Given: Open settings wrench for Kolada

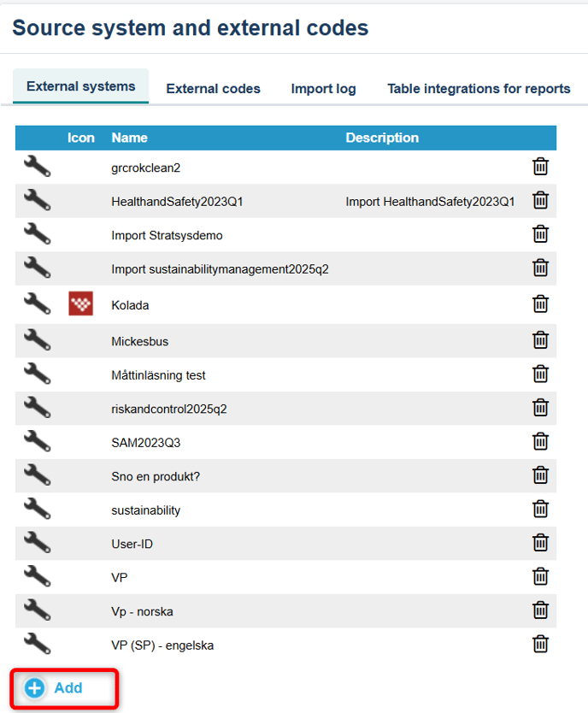Looking at the screenshot, I should 37,303.
